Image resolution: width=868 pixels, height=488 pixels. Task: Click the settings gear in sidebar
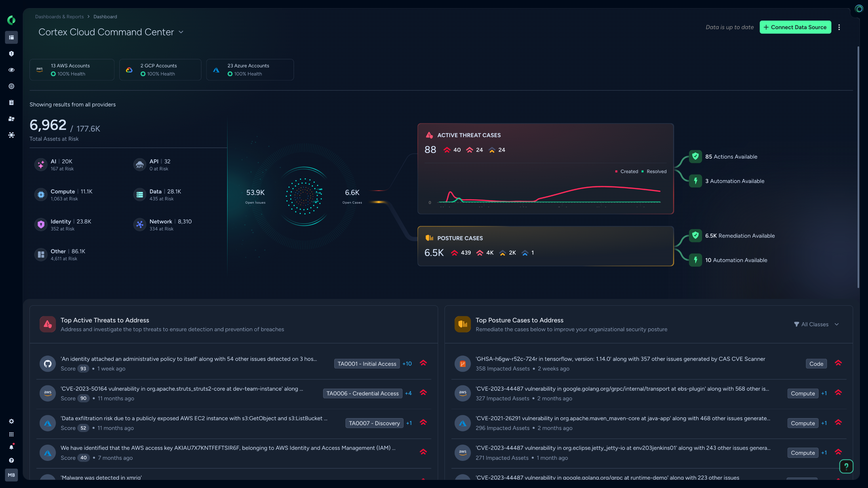tap(11, 421)
